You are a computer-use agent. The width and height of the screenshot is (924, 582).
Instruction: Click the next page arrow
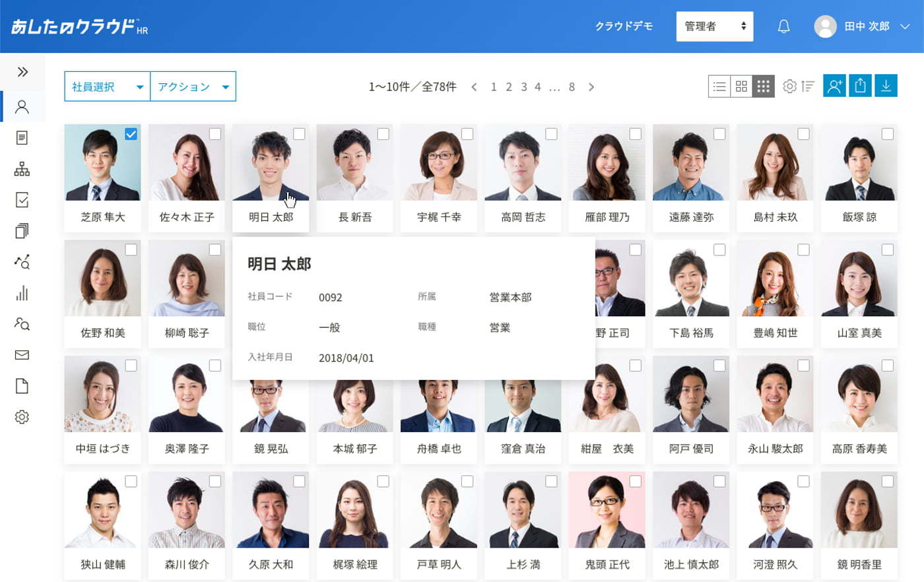pyautogui.click(x=591, y=86)
